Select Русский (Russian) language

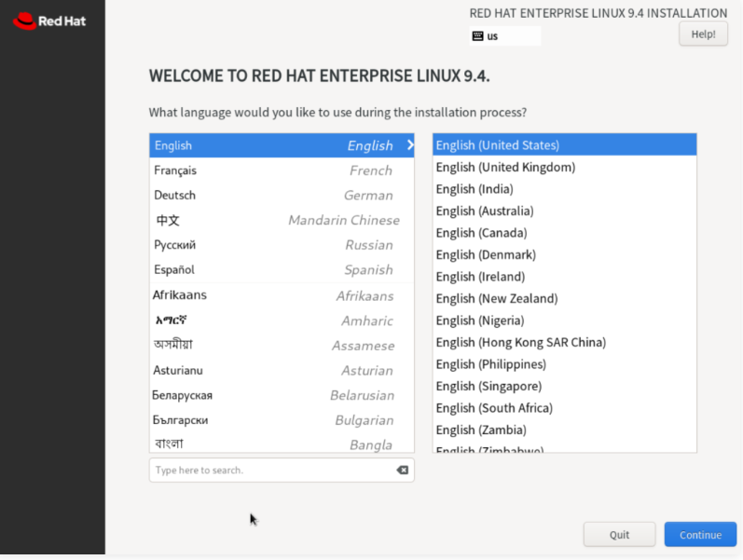point(282,245)
